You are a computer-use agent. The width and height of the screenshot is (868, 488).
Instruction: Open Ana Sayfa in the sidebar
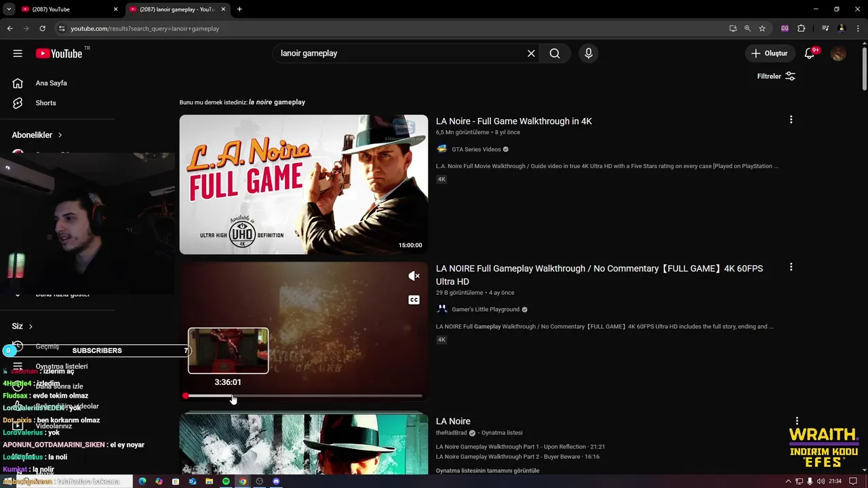pyautogui.click(x=51, y=83)
